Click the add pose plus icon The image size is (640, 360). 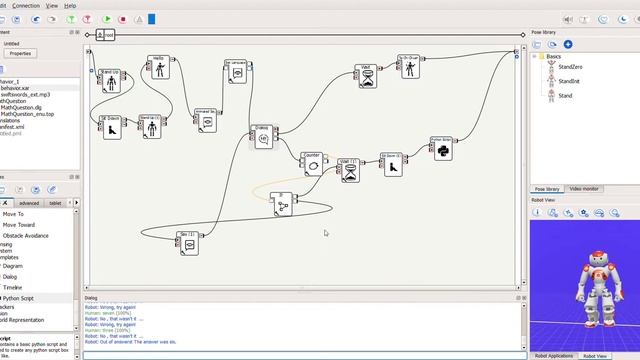pos(568,44)
